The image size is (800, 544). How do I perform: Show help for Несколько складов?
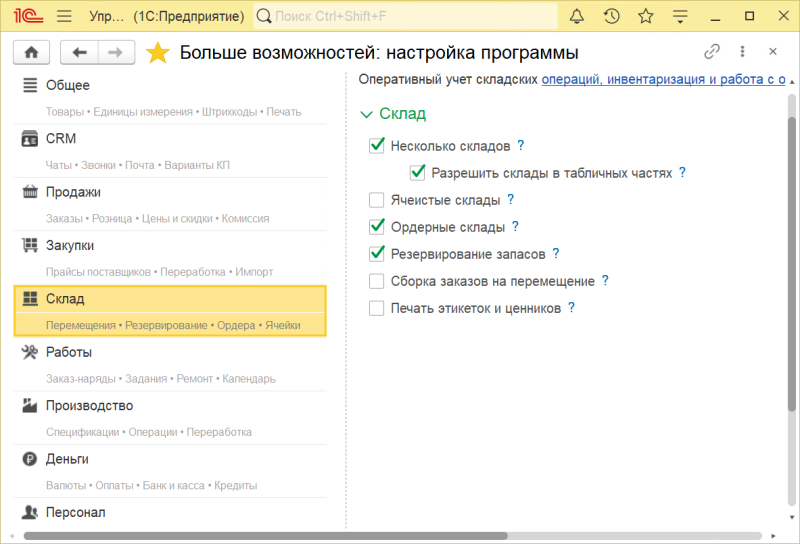click(520, 145)
